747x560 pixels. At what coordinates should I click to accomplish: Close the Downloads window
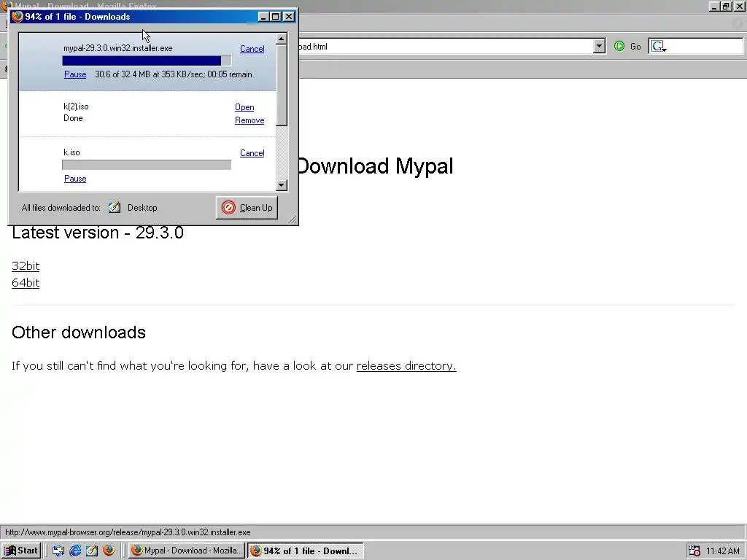tap(289, 17)
